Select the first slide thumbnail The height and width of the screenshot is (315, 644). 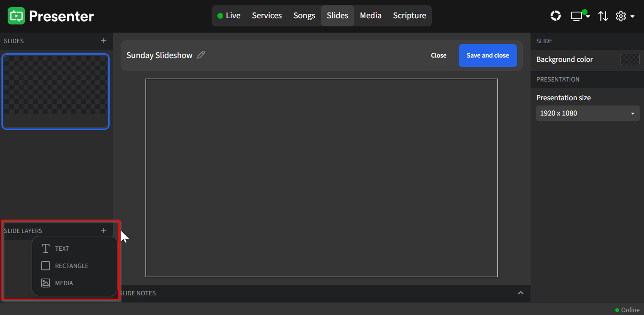56,92
